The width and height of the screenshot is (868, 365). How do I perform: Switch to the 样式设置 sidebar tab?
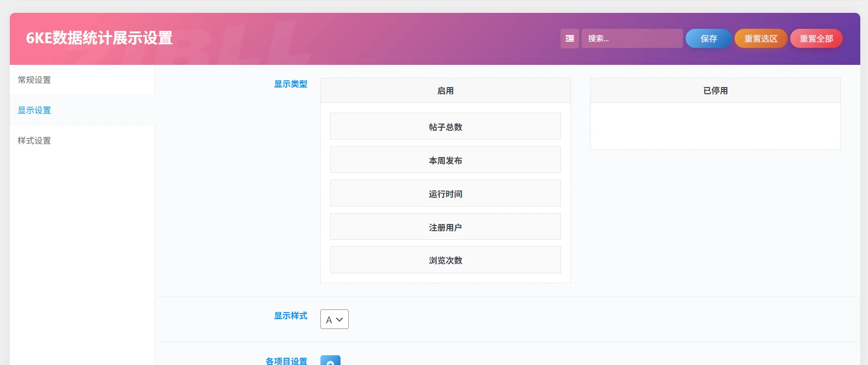[35, 141]
